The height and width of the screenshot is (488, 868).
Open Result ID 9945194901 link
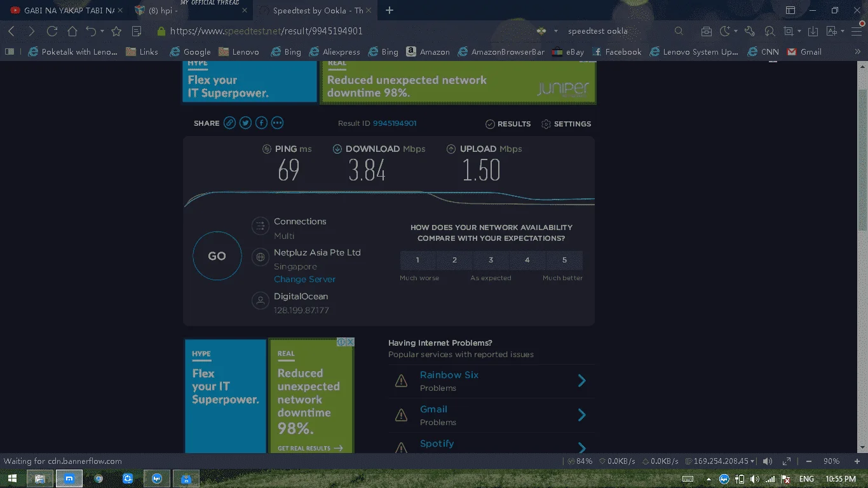(395, 123)
